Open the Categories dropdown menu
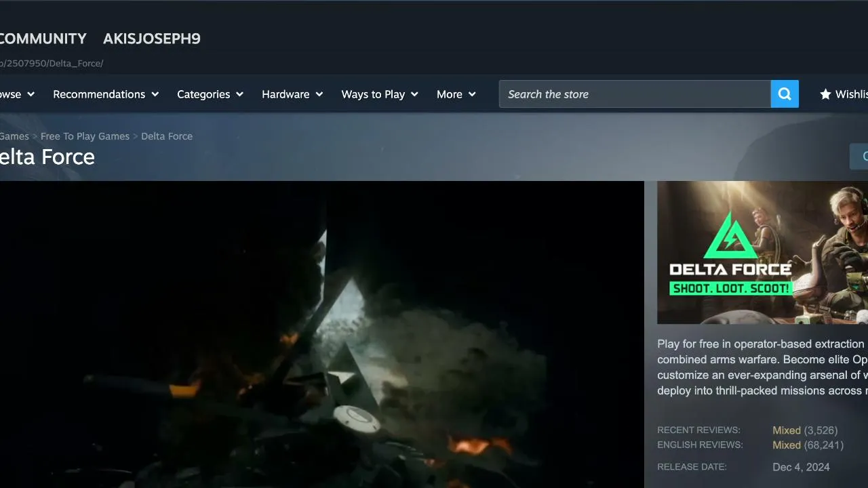The image size is (868, 488). [210, 94]
